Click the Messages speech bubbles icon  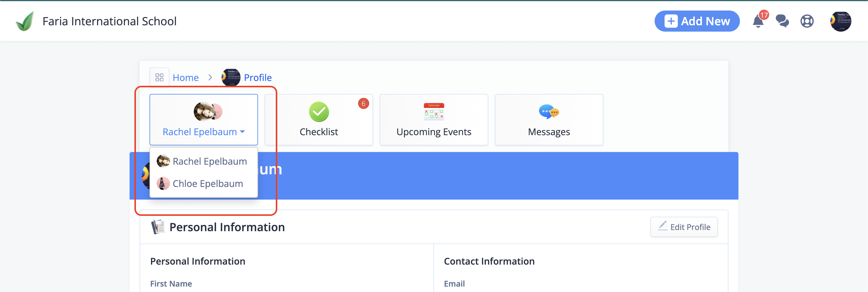pyautogui.click(x=549, y=112)
